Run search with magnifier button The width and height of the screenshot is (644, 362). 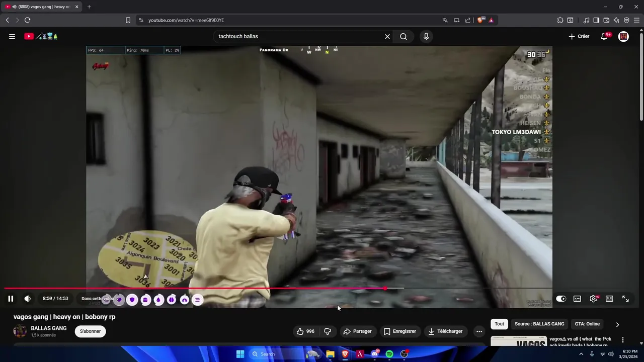pyautogui.click(x=404, y=36)
